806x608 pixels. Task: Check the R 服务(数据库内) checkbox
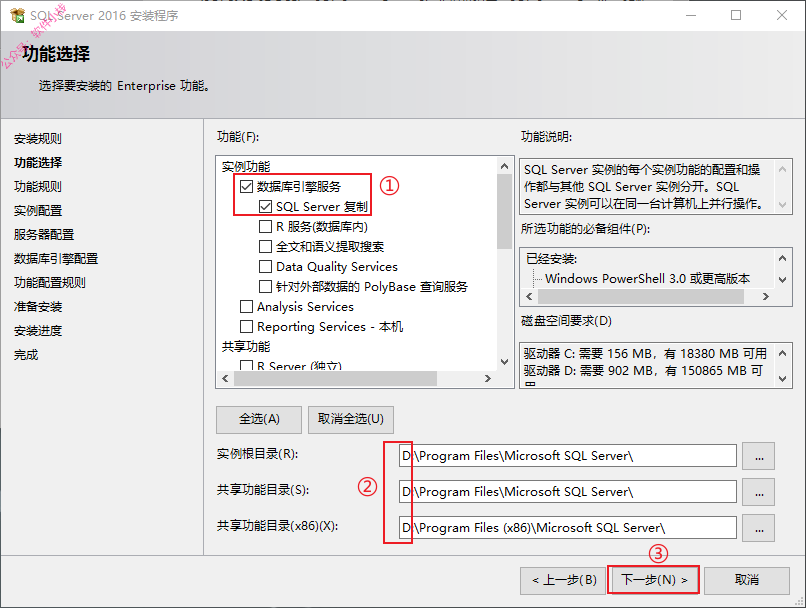[265, 227]
